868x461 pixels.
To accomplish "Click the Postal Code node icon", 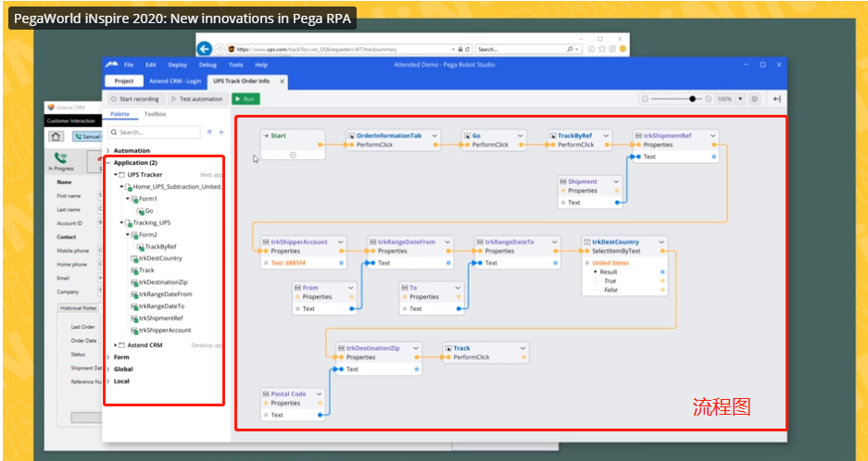I will 266,394.
